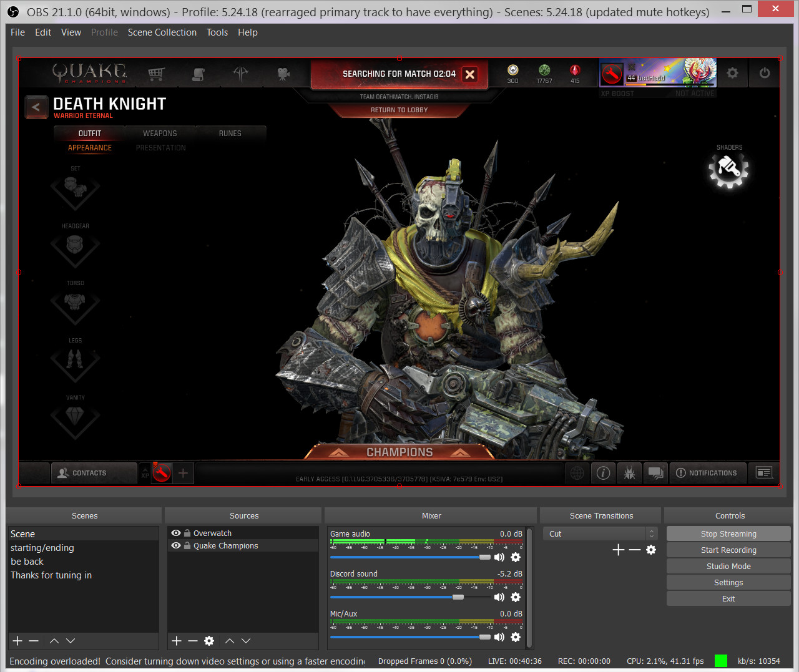799x672 pixels.
Task: Open OBS Settings button
Action: (x=728, y=582)
